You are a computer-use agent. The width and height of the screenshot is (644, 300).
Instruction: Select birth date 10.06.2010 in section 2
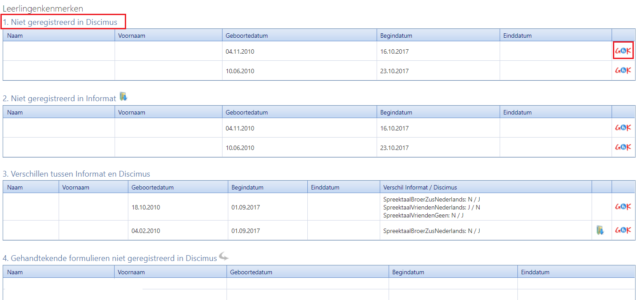point(240,148)
